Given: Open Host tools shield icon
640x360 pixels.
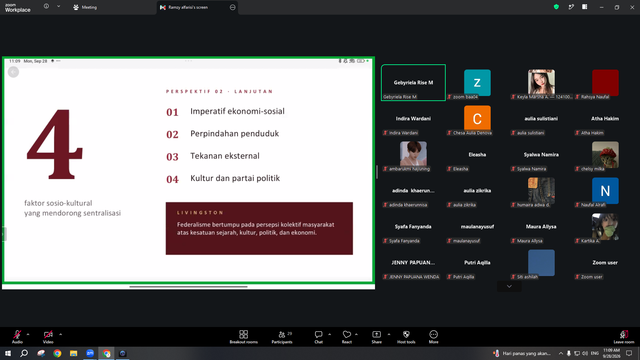Looking at the screenshot, I should (406, 337).
